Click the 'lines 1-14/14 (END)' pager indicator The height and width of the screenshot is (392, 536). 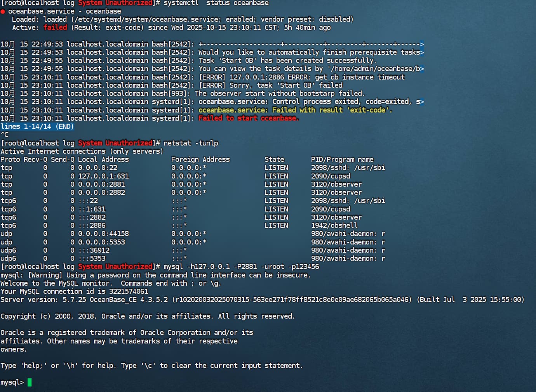[x=37, y=127]
